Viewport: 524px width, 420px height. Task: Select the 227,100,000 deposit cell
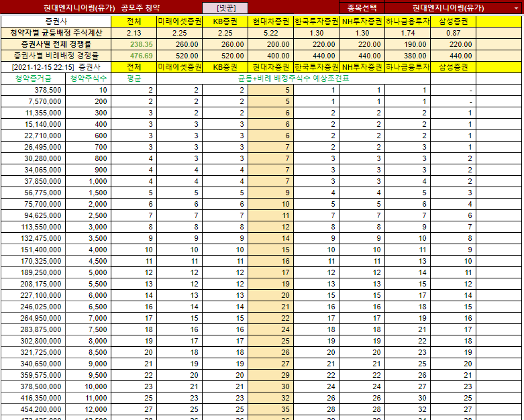pyautogui.click(x=34, y=295)
